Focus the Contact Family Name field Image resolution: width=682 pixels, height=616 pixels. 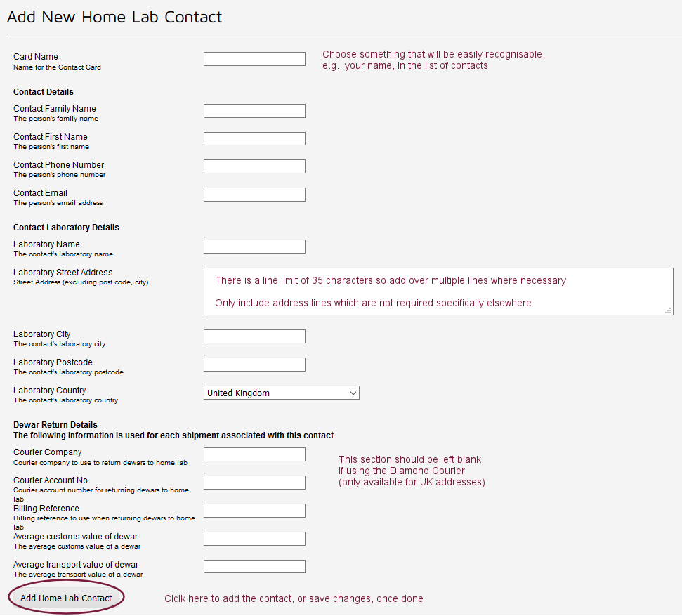[x=254, y=110]
